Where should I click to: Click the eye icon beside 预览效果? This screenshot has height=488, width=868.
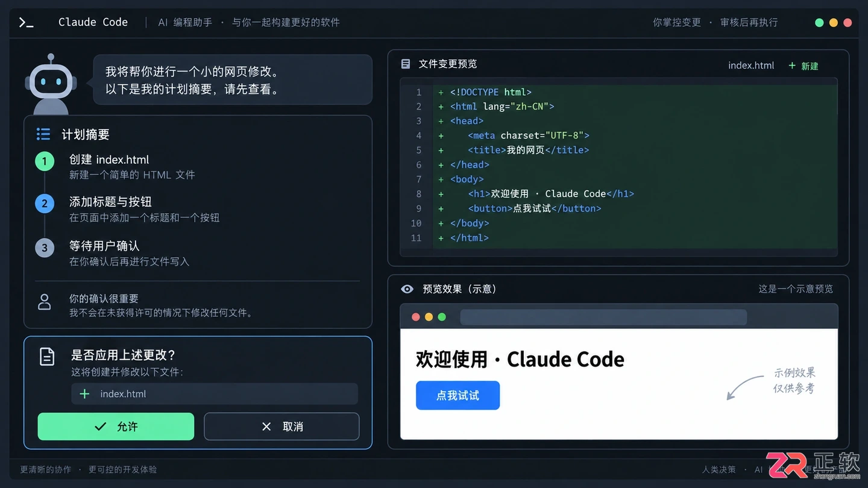(x=407, y=289)
